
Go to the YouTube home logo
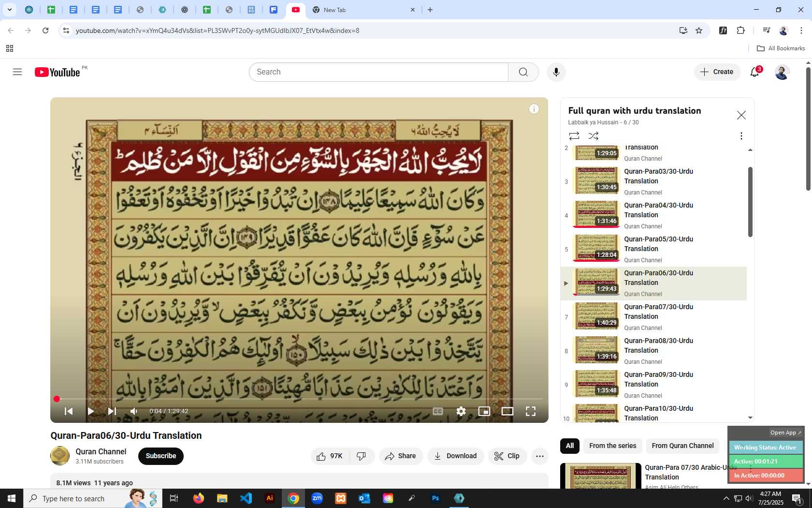coord(58,72)
